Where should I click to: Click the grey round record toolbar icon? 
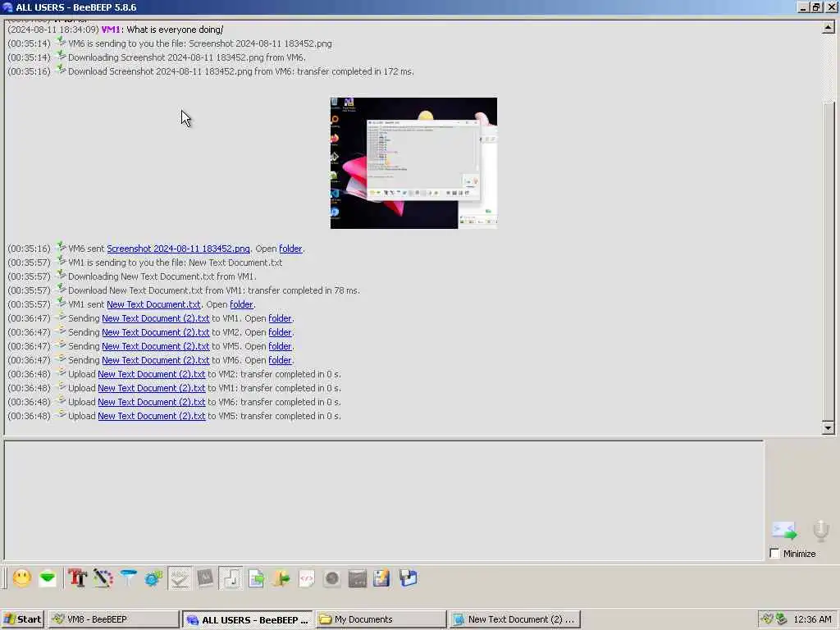pyautogui.click(x=332, y=578)
